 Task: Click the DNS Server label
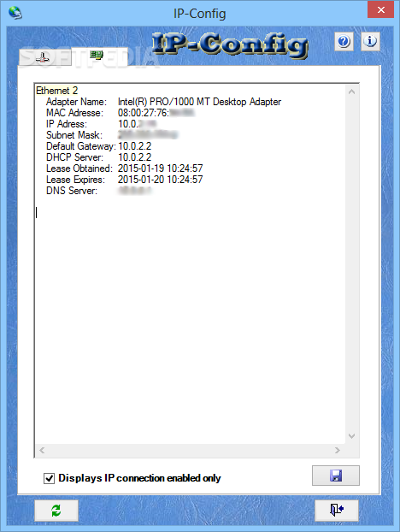(x=72, y=191)
